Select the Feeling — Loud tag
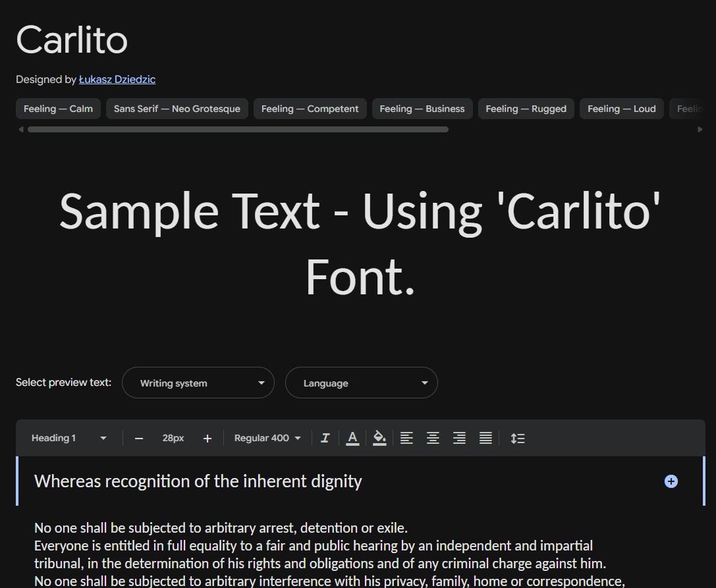The image size is (716, 588). [x=621, y=109]
